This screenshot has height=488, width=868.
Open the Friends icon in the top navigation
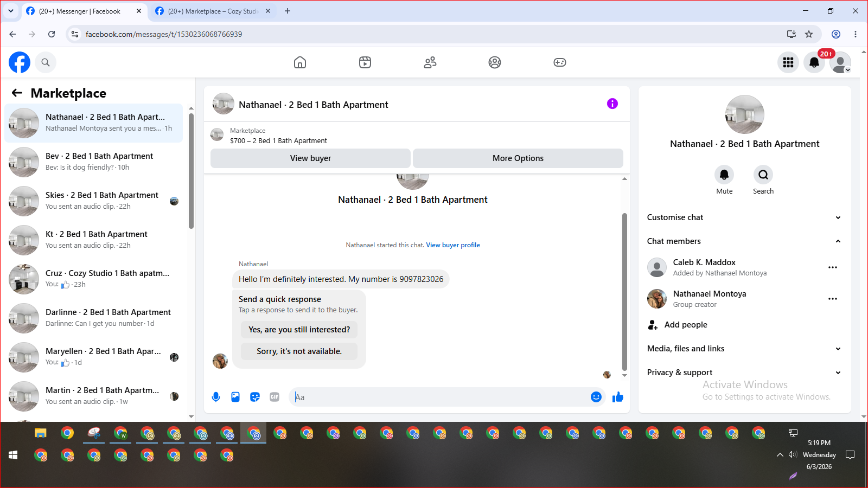(x=430, y=62)
